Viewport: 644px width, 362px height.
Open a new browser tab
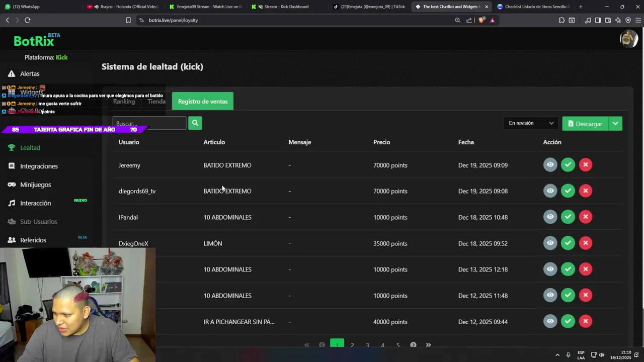(x=581, y=7)
